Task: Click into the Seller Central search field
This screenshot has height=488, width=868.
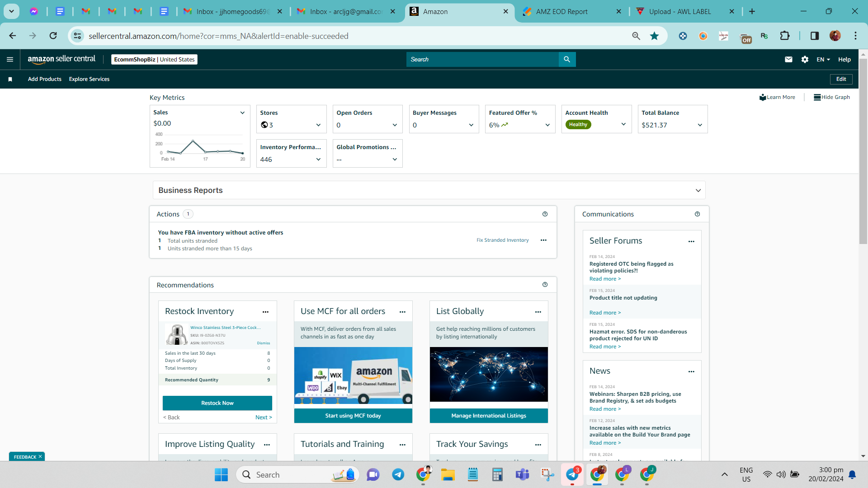Action: pyautogui.click(x=482, y=59)
